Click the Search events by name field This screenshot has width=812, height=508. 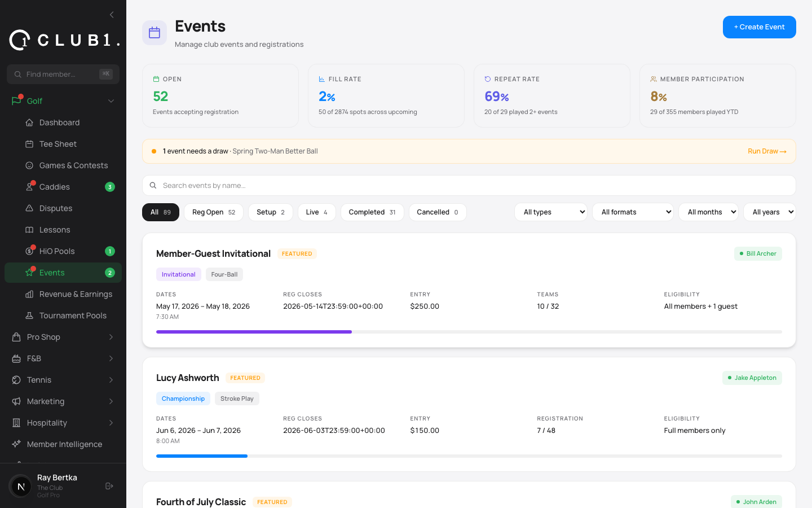coord(469,185)
